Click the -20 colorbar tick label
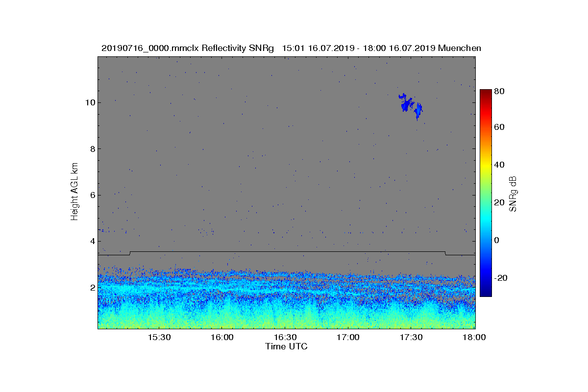 pyautogui.click(x=501, y=278)
